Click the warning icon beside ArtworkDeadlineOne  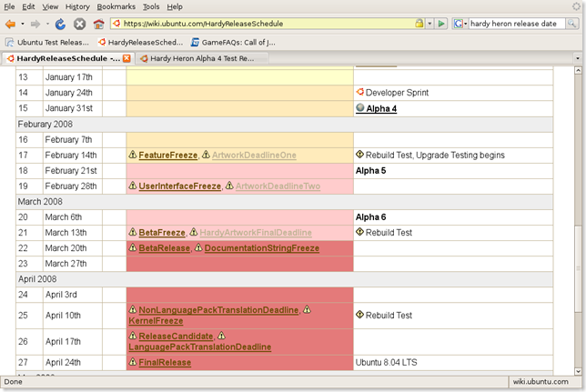206,155
